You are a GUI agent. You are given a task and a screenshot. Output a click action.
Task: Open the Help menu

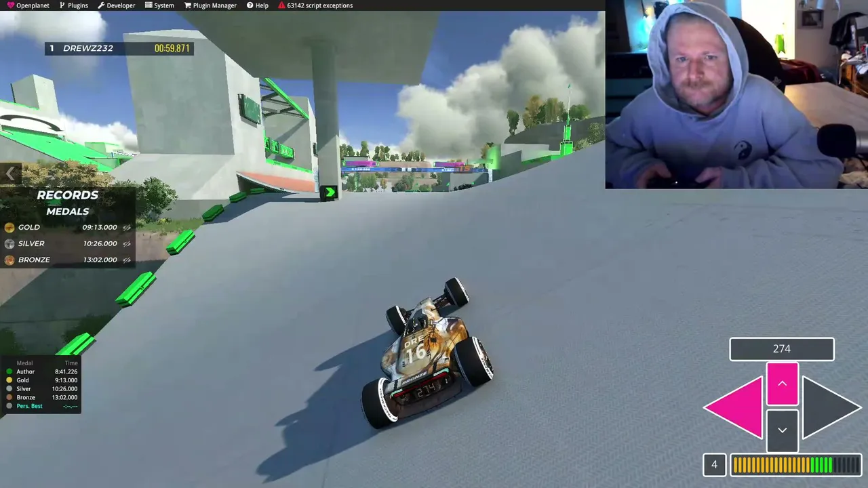coord(257,5)
